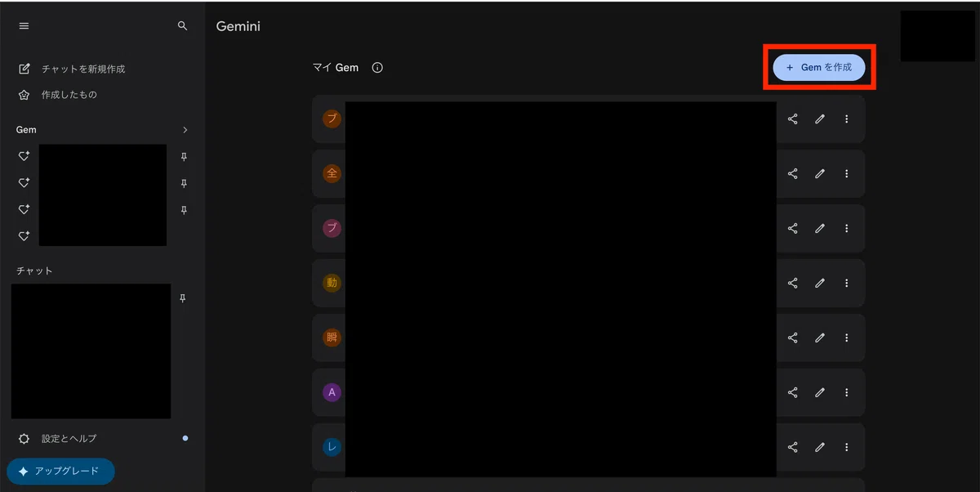Edit the Gem with the blue レ avatar
The width and height of the screenshot is (980, 492).
(820, 447)
